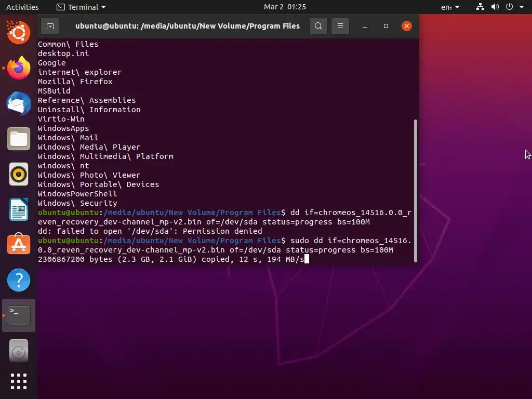
Task: Click 'Windows\ Multimedia\ Platform' entry
Action: tap(105, 156)
